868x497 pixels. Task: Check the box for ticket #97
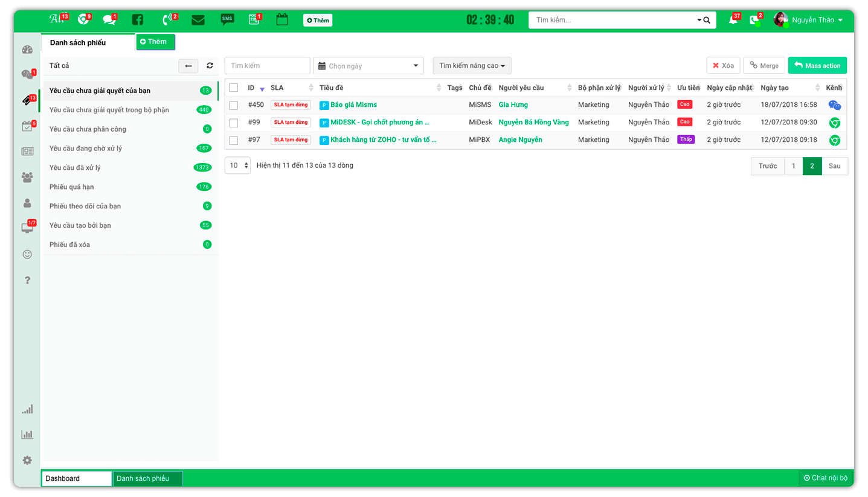pos(234,140)
